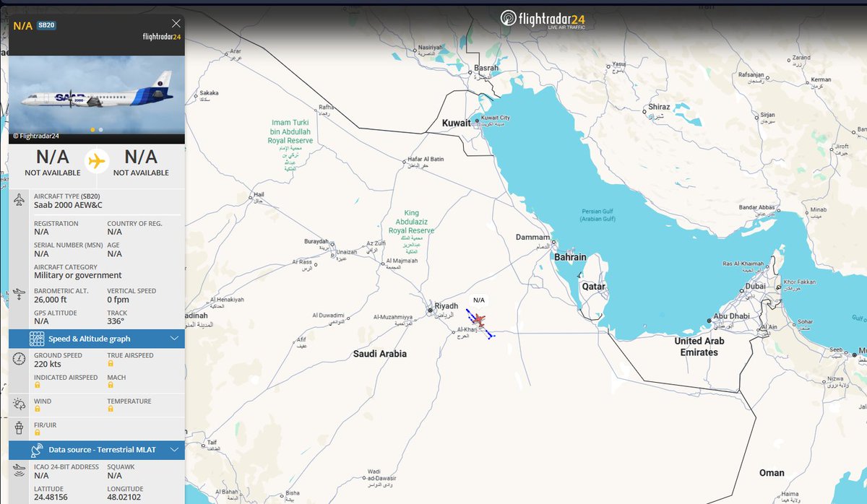Click the 220 kts ground speed value

point(48,364)
